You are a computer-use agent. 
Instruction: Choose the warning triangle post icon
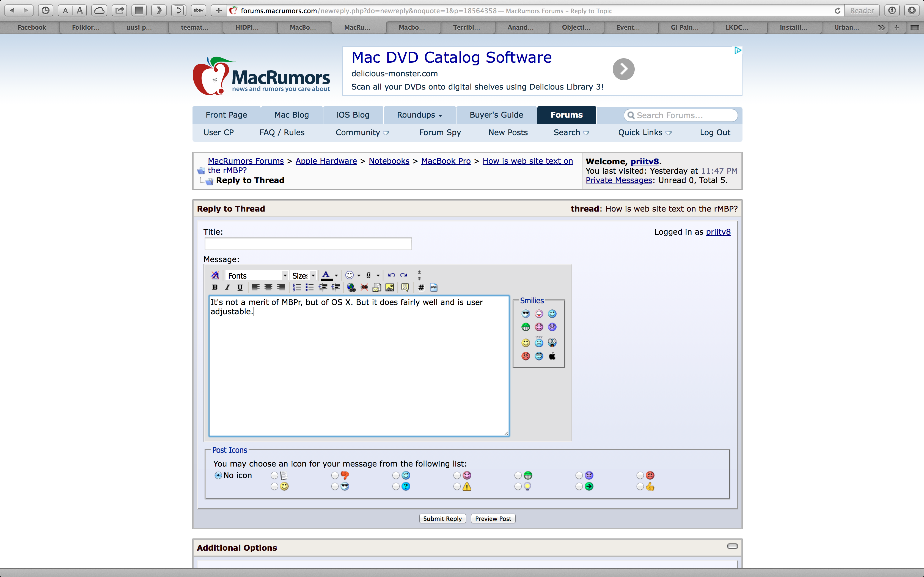(457, 487)
